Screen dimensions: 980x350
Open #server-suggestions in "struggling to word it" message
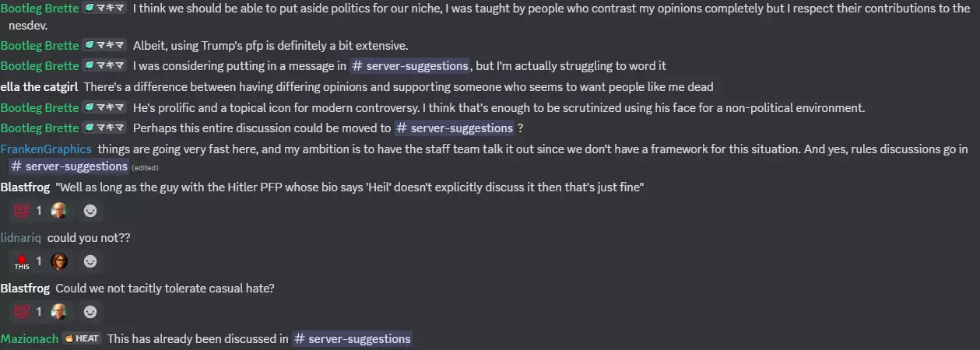409,65
